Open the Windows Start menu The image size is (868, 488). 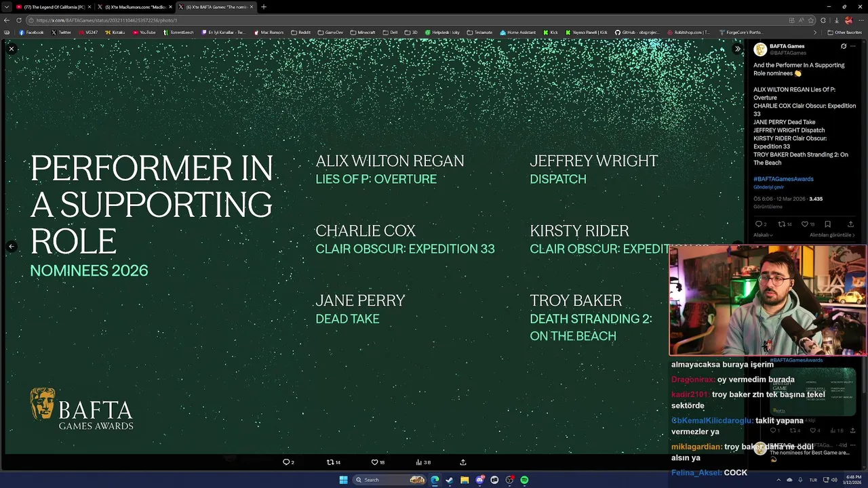click(x=343, y=480)
